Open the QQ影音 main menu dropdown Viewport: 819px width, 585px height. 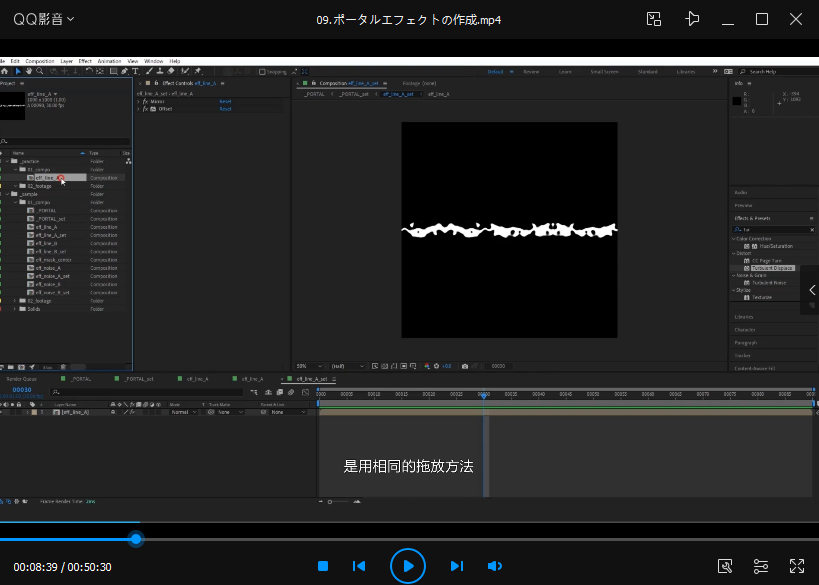click(x=44, y=19)
